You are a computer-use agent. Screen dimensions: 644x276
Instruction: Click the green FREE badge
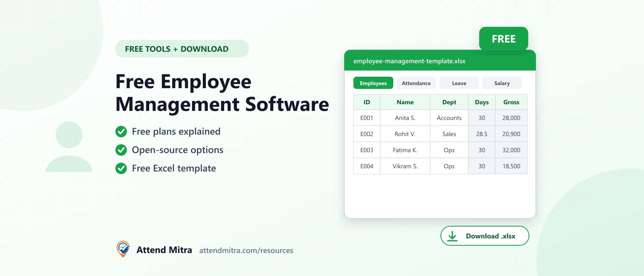click(x=504, y=39)
